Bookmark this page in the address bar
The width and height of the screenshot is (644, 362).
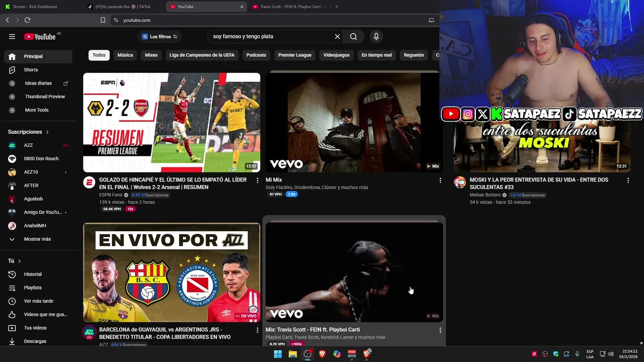point(103,20)
